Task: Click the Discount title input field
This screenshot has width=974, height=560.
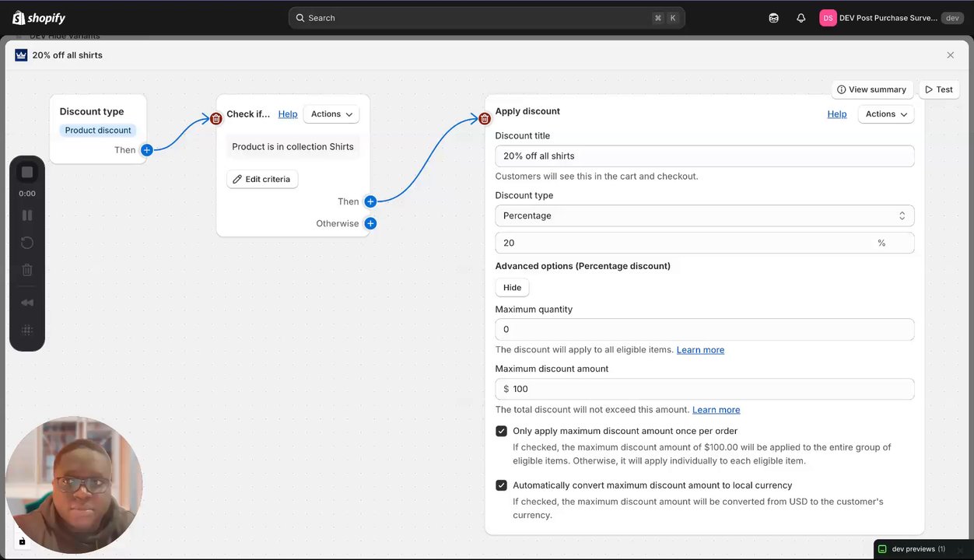Action: (x=704, y=156)
